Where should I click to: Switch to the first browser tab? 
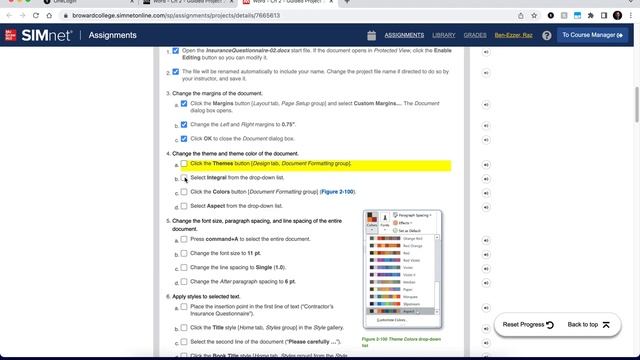[x=88, y=2]
